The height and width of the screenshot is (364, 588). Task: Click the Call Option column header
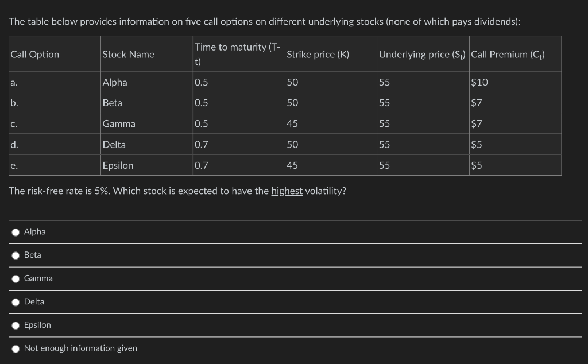pyautogui.click(x=35, y=54)
